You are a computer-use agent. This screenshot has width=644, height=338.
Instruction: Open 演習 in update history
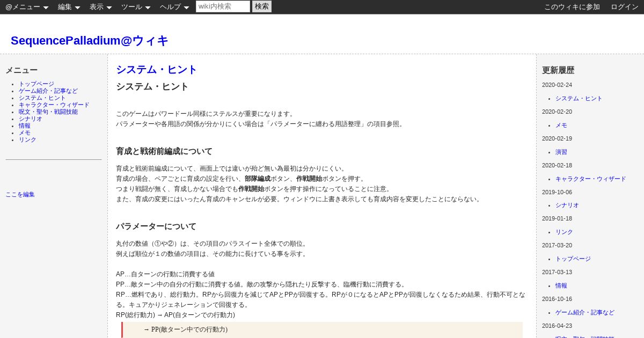[561, 152]
